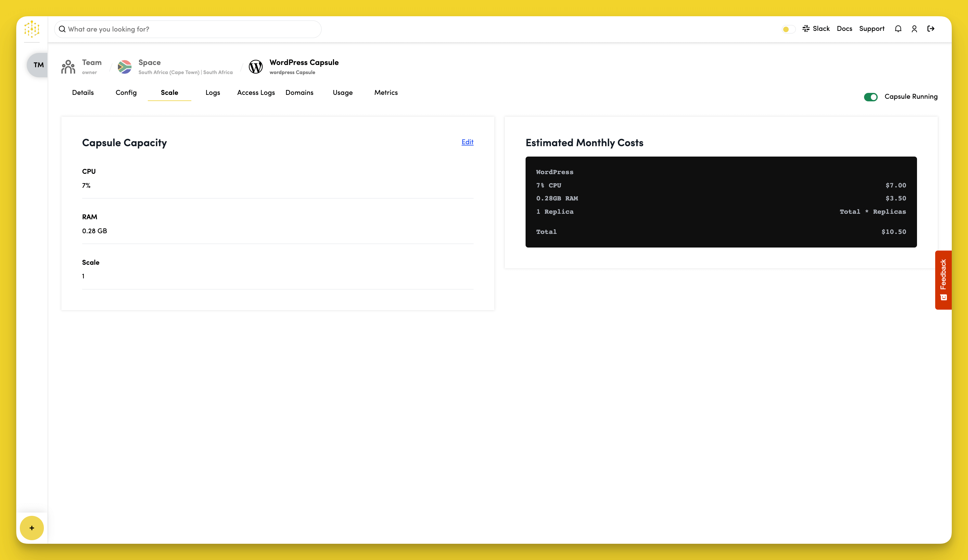Click the logout icon
The width and height of the screenshot is (968, 560).
click(x=931, y=29)
